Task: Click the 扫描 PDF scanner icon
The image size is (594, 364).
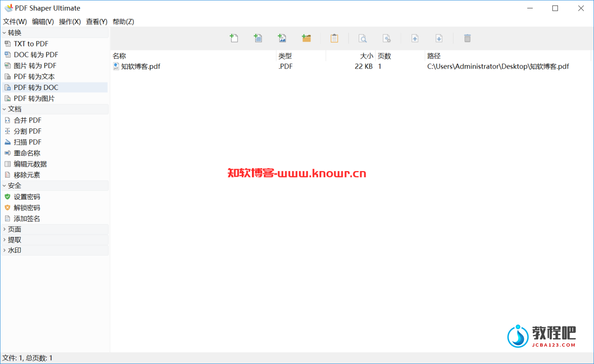Action: coord(7,142)
